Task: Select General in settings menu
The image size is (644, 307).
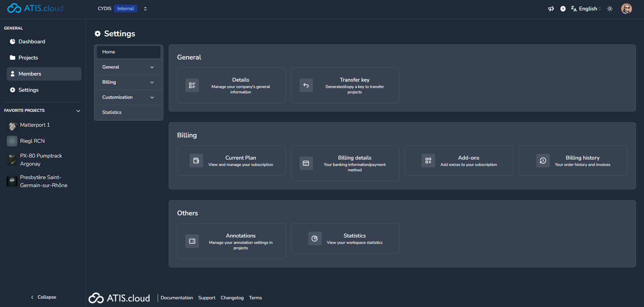Action: tap(128, 67)
